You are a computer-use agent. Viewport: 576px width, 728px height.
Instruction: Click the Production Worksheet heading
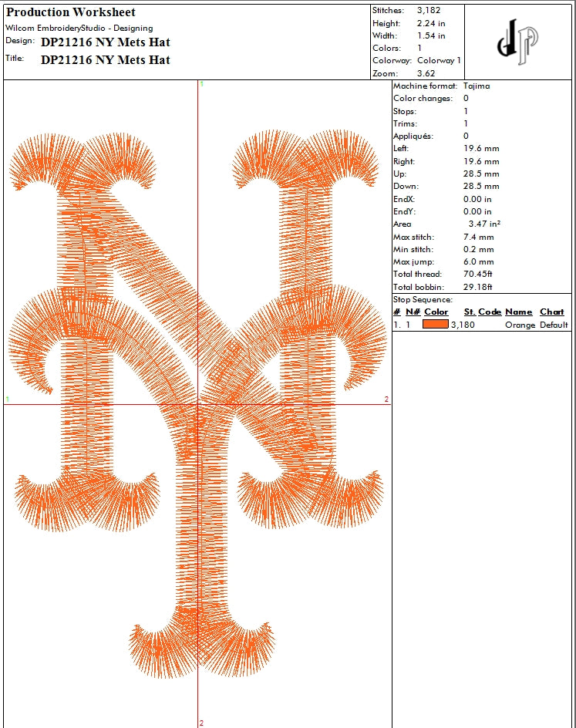click(70, 12)
